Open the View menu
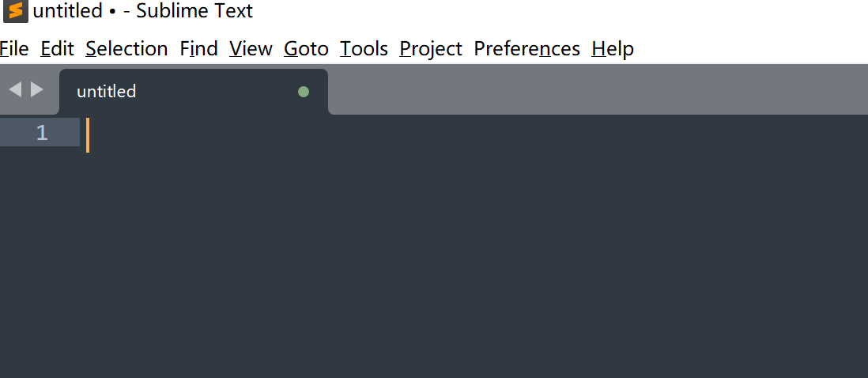This screenshot has height=378, width=868. [251, 49]
